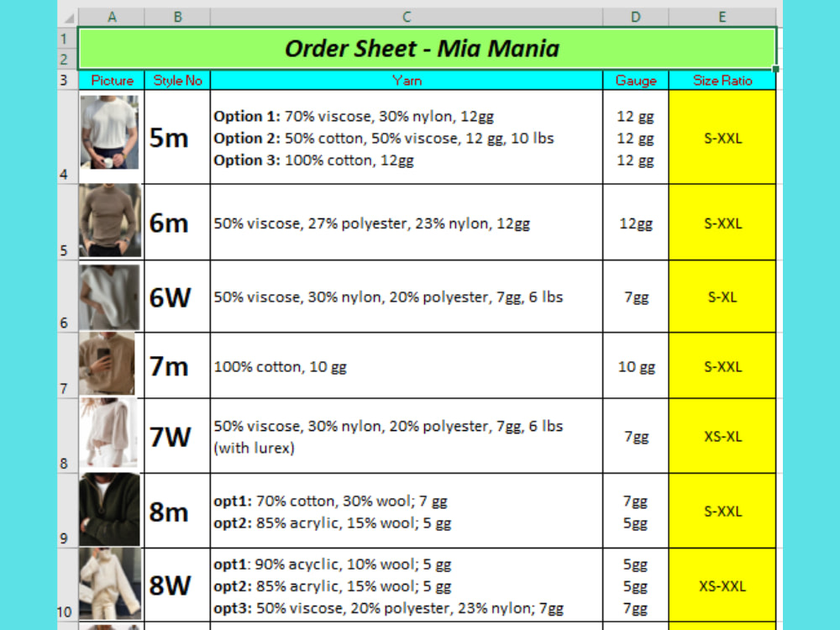Viewport: 840px width, 630px height.
Task: Select row 8 header
Action: pos(67,435)
